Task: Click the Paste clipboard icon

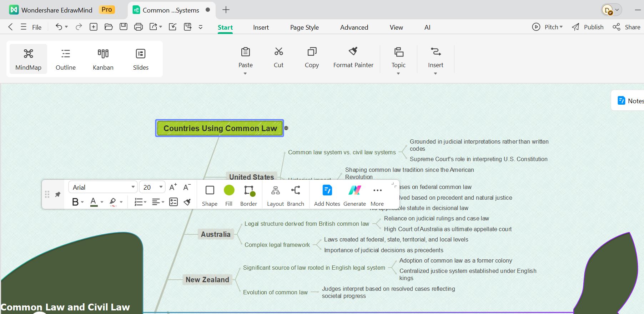Action: click(x=246, y=52)
